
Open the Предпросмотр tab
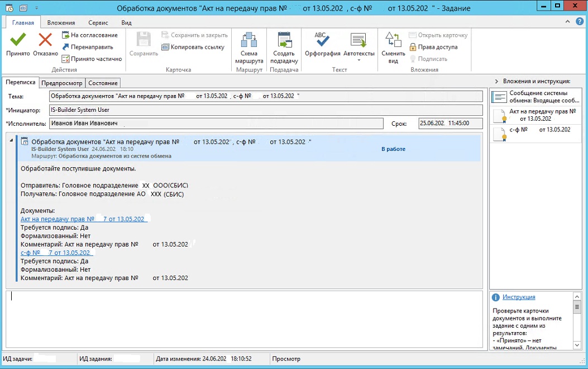pyautogui.click(x=62, y=83)
